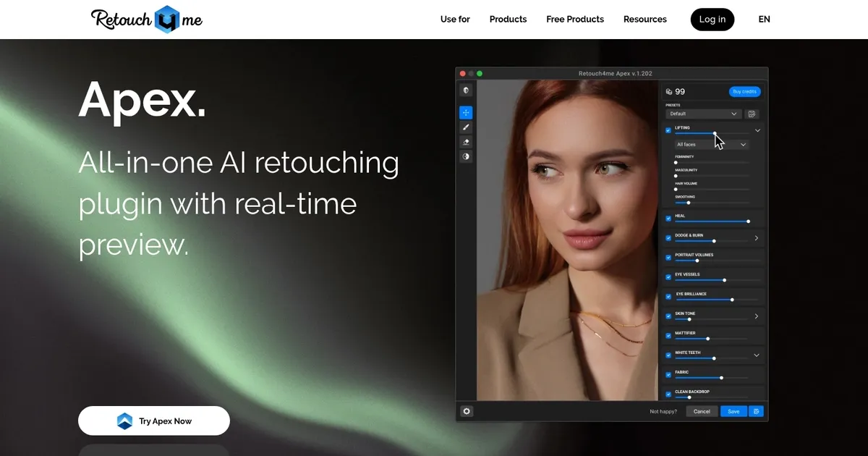Click the Try Apex Now button
This screenshot has width=868, height=456.
pos(154,421)
